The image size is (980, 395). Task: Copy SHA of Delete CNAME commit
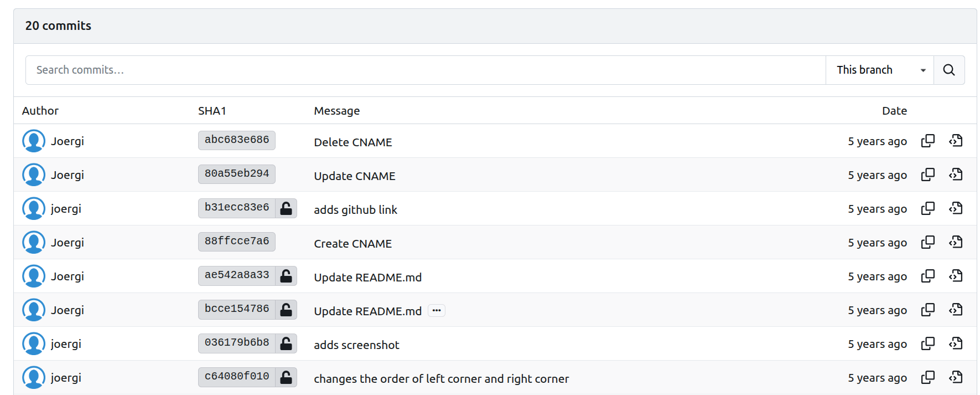(927, 141)
